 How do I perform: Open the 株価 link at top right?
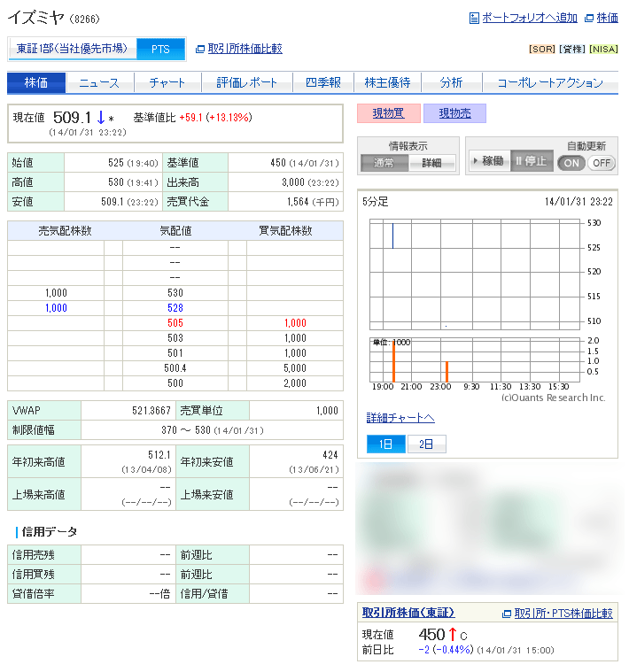pyautogui.click(x=607, y=18)
